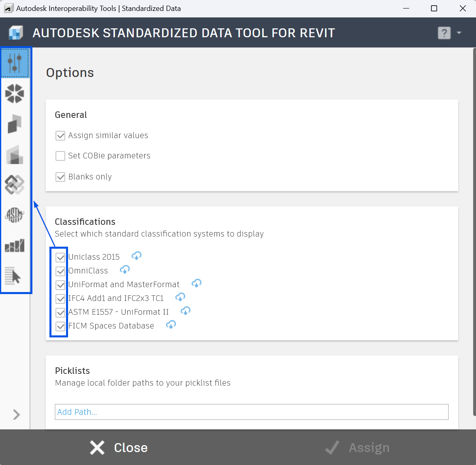The image size is (476, 465).
Task: Download ASTM E1557 UniFormat II cloud icon
Action: click(x=186, y=311)
